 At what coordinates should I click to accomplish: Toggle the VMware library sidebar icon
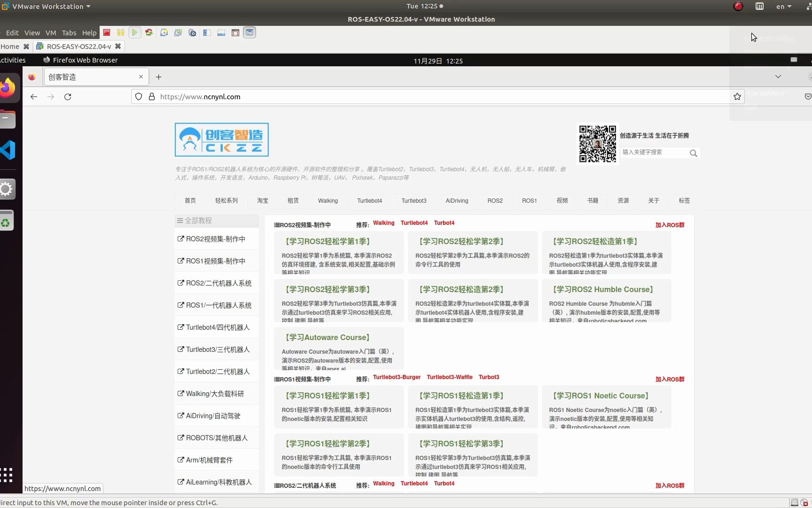click(x=207, y=32)
